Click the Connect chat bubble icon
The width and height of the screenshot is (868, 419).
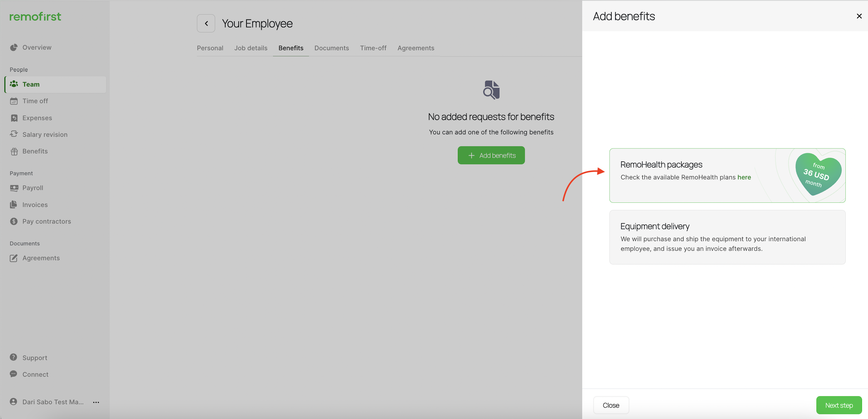[13, 374]
